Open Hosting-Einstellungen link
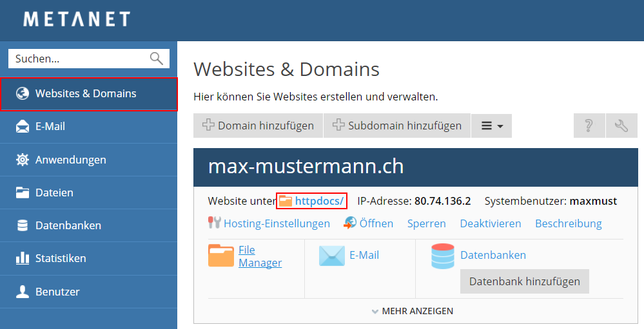Image resolution: width=644 pixels, height=329 pixels. (x=277, y=223)
